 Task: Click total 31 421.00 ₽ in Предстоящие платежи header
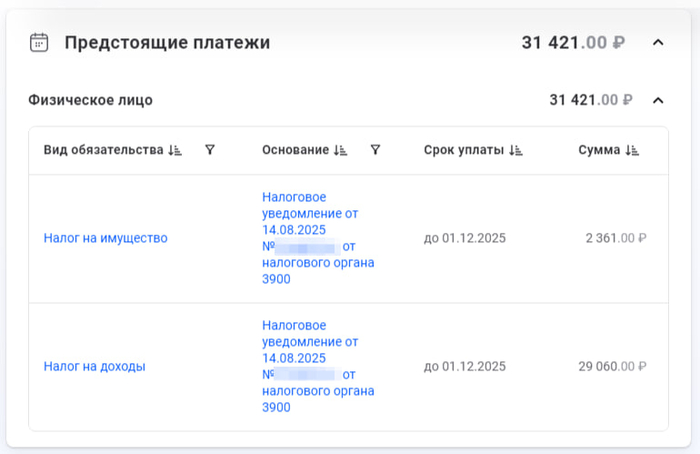573,42
